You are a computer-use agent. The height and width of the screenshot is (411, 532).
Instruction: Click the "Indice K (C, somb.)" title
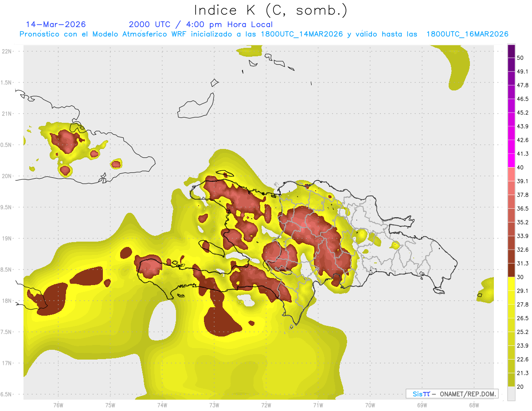[x=270, y=10]
